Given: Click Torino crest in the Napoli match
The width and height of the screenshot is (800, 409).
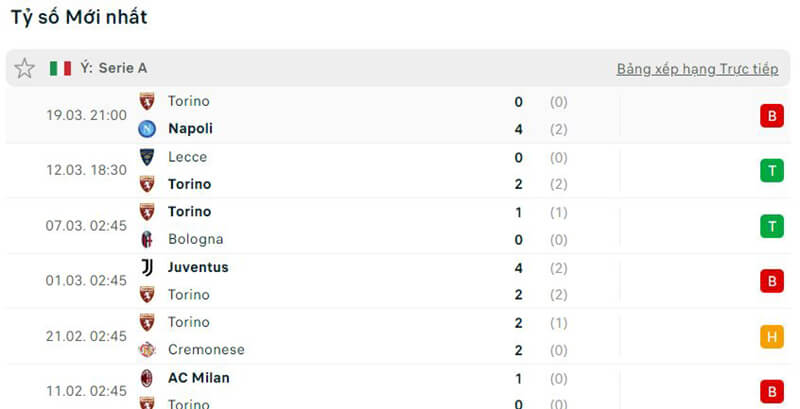Looking at the screenshot, I should pyautogui.click(x=147, y=101).
